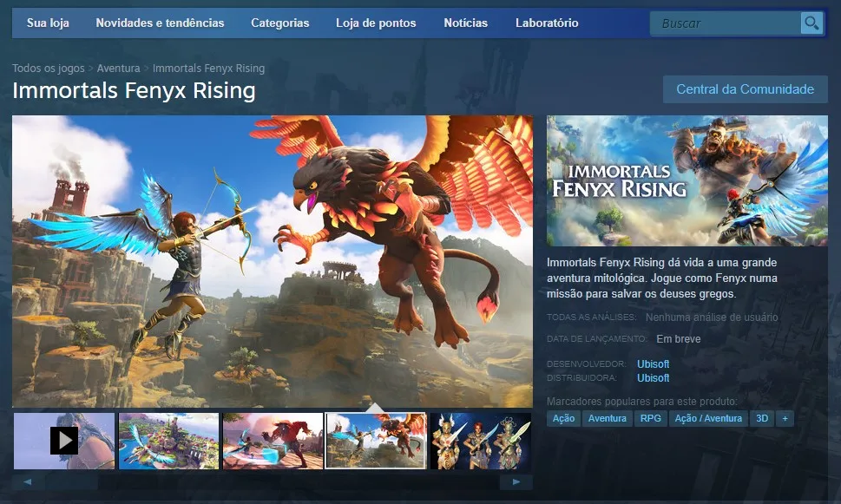Select the RPG tag

click(651, 418)
